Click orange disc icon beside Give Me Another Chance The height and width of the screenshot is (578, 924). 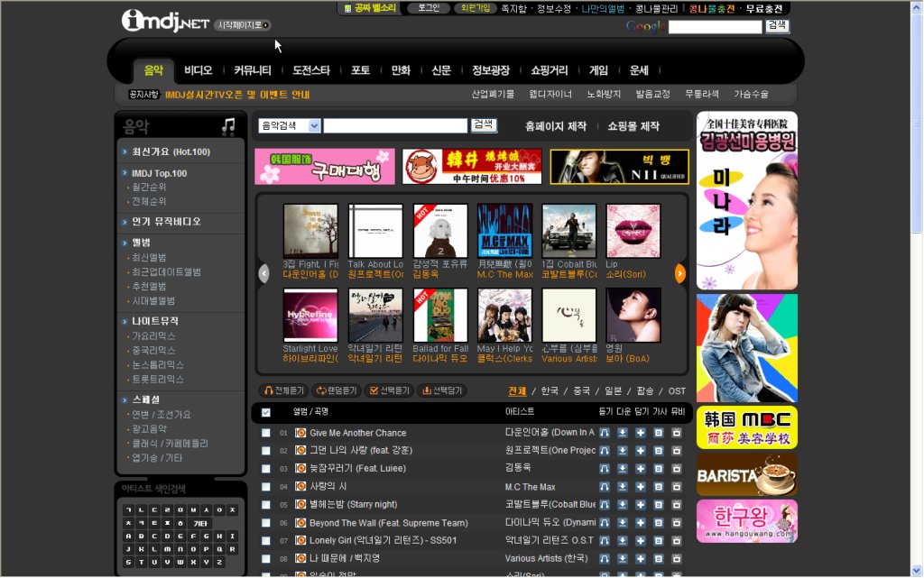tap(300, 433)
